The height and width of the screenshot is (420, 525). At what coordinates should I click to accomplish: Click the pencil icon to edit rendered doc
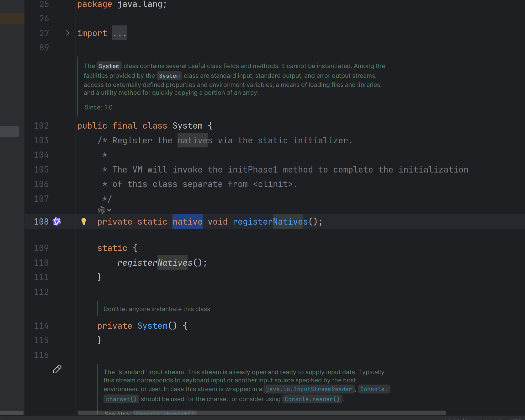pos(57,369)
